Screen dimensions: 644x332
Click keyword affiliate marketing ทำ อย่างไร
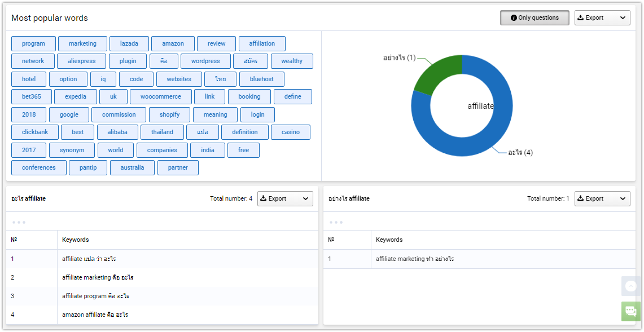pos(415,259)
